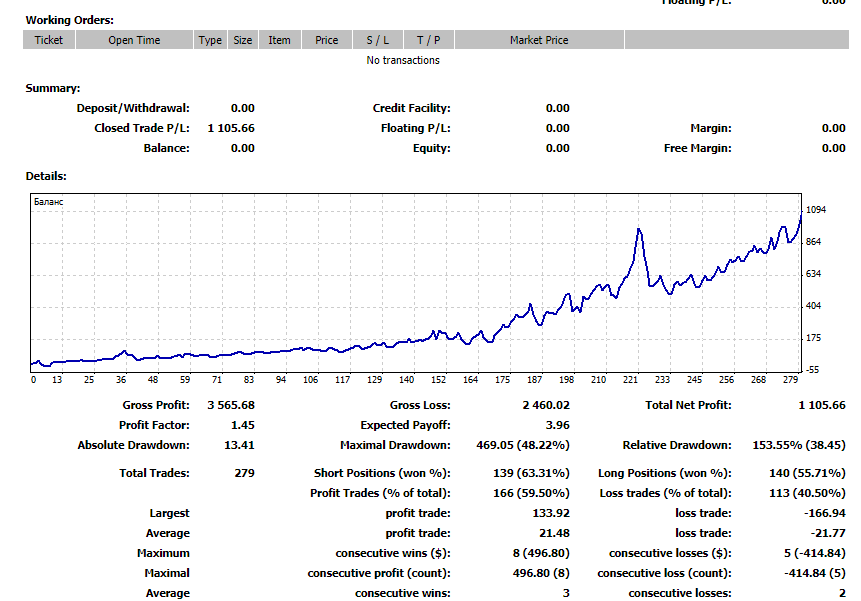Click the 140 tick on chart x-axis

pos(406,379)
